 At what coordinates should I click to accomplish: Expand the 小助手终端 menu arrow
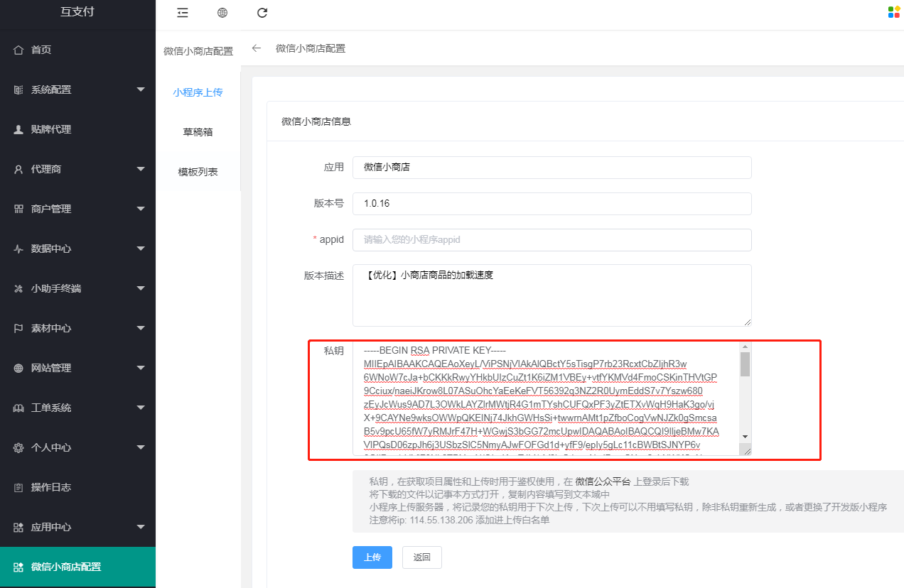click(x=141, y=288)
